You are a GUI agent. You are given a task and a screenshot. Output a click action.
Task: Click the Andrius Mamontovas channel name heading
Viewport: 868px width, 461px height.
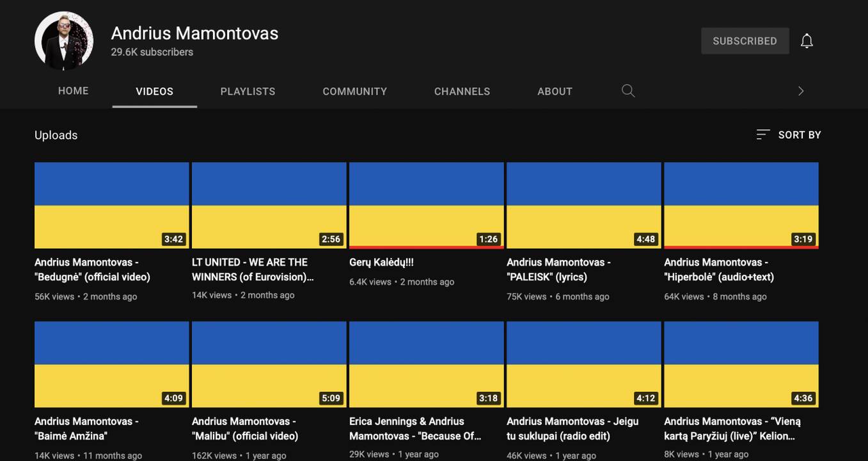point(194,33)
